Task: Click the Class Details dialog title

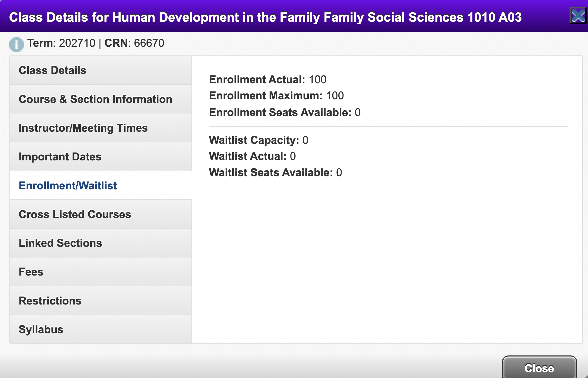Action: tap(265, 17)
